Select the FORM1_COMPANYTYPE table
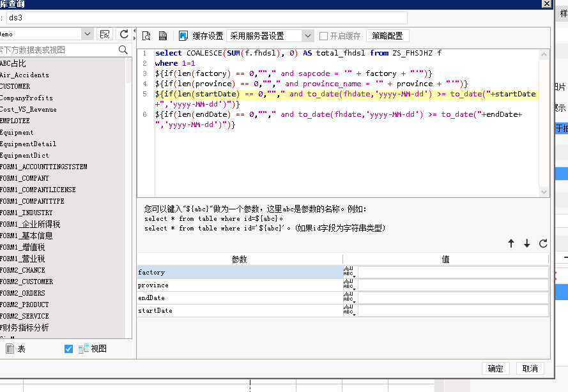Screen dimensions: 568x392 (x=32, y=201)
